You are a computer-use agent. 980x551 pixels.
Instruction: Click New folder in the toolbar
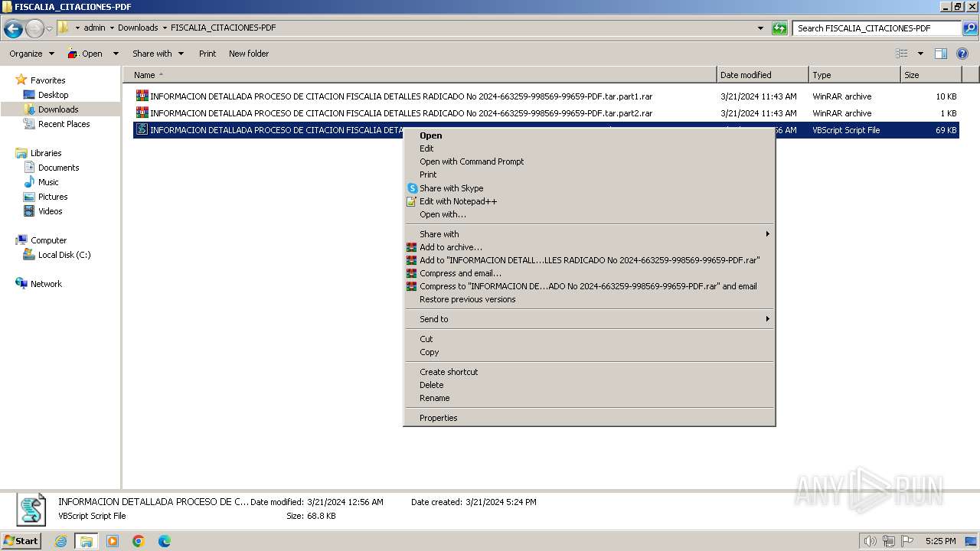pos(249,54)
